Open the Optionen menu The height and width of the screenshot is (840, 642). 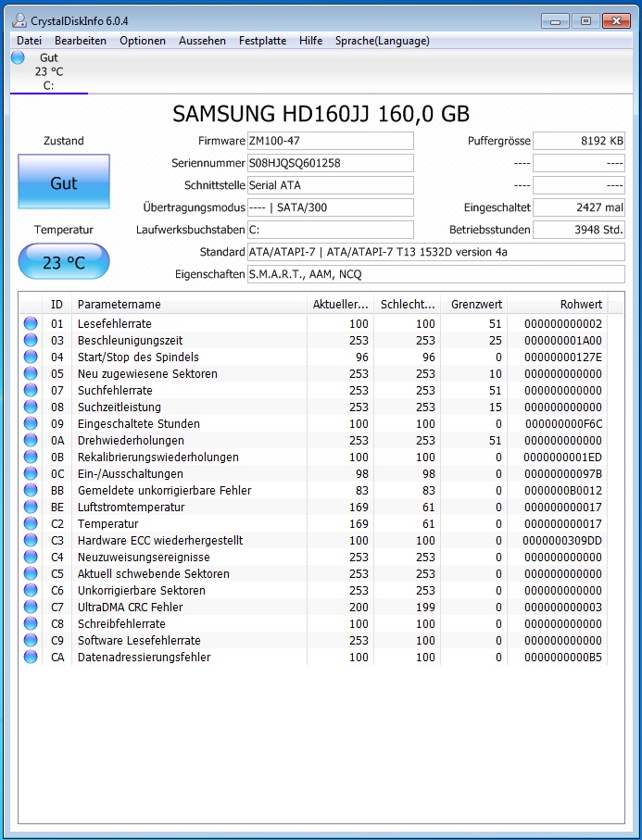tap(143, 41)
